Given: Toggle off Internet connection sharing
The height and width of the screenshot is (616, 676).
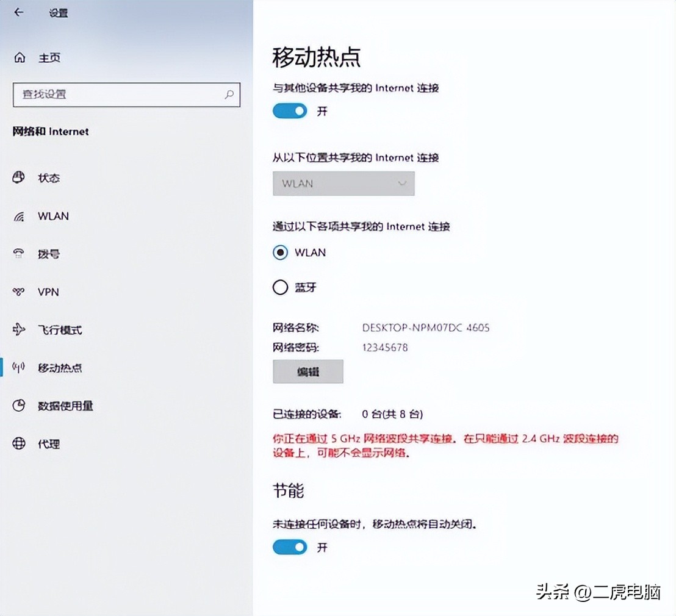Looking at the screenshot, I should point(289,110).
